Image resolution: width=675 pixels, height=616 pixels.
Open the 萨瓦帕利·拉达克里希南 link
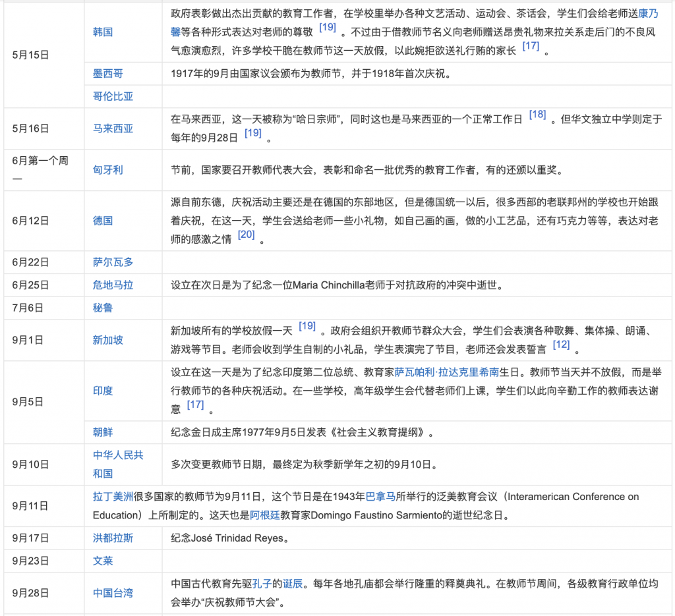(447, 372)
